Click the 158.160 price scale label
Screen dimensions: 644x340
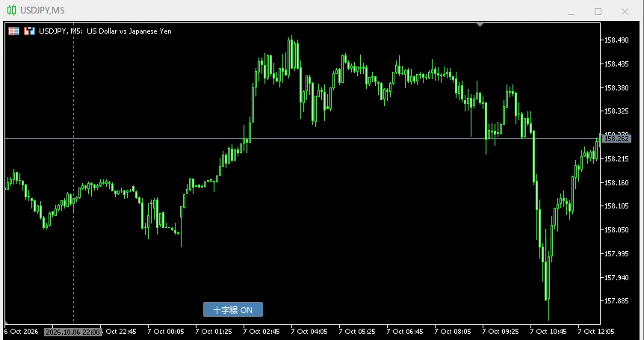coord(616,183)
